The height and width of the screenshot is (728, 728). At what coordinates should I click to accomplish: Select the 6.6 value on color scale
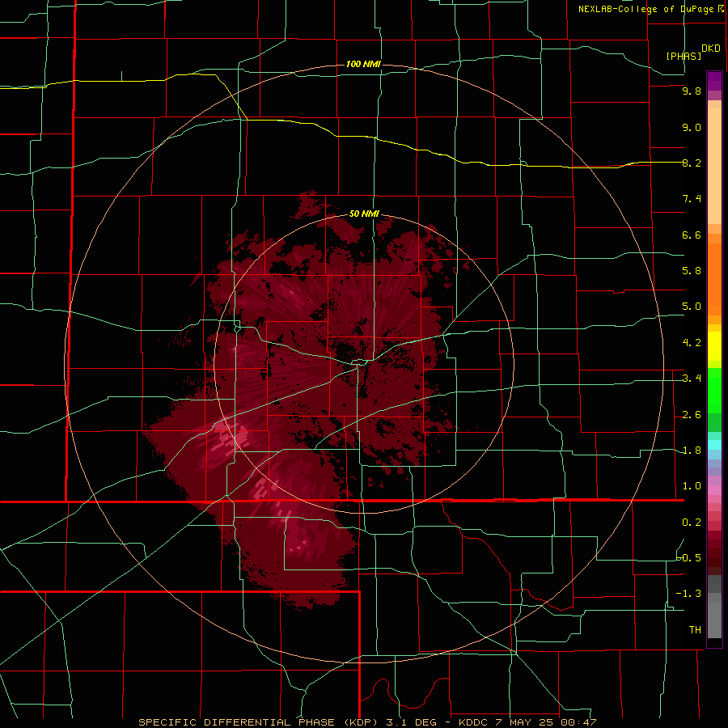click(692, 235)
